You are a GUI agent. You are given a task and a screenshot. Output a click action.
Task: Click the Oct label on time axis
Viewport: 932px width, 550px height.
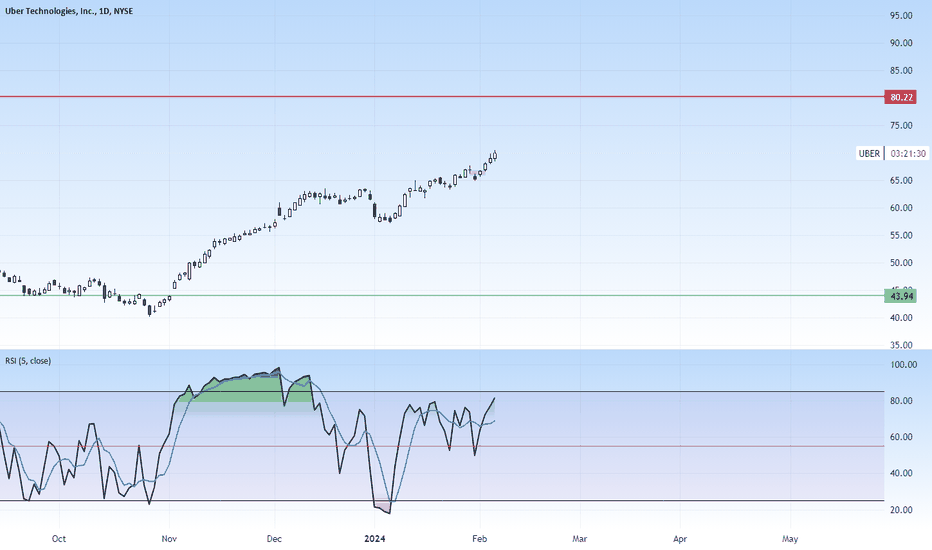tap(59, 539)
